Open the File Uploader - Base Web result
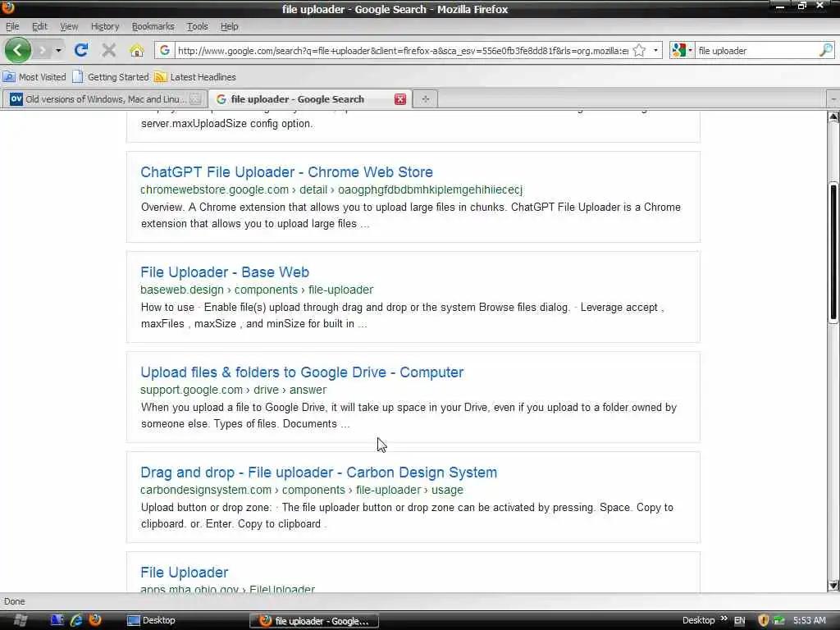840x630 pixels. [x=225, y=272]
